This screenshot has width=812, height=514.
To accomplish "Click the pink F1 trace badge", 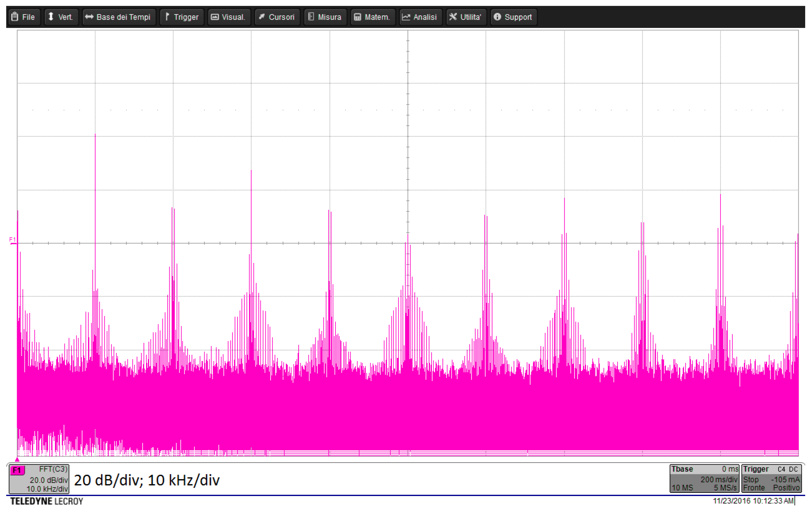I will (17, 471).
